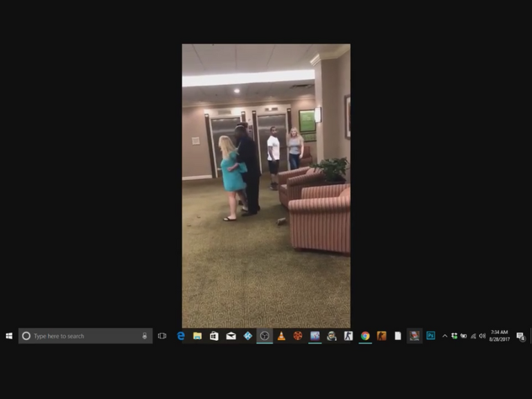532x399 pixels.
Task: Switch to Google Chrome on taskbar
Action: (365, 336)
